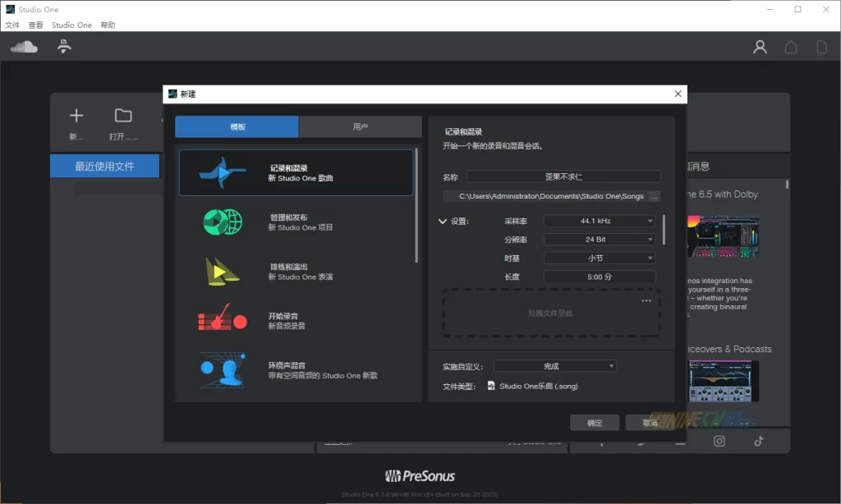Click the SoundCloud icon in the toolbar

click(24, 47)
